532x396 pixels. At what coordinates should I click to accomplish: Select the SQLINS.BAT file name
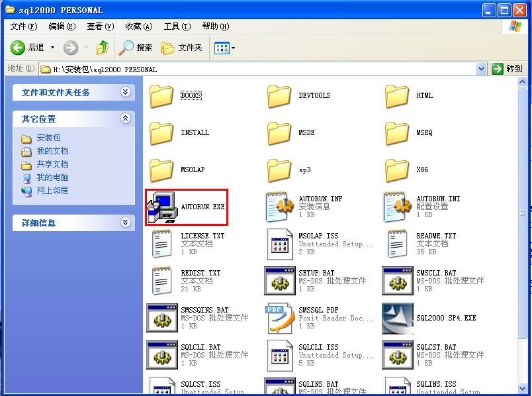318,384
